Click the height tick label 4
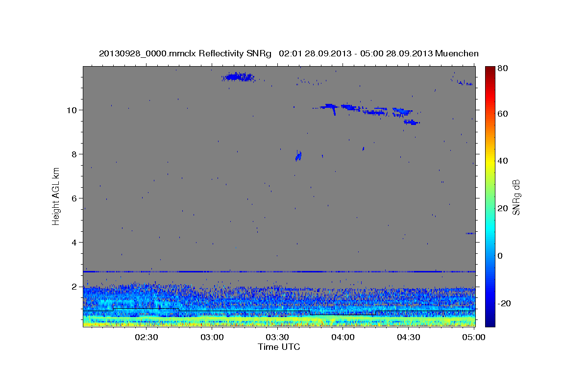 click(74, 243)
